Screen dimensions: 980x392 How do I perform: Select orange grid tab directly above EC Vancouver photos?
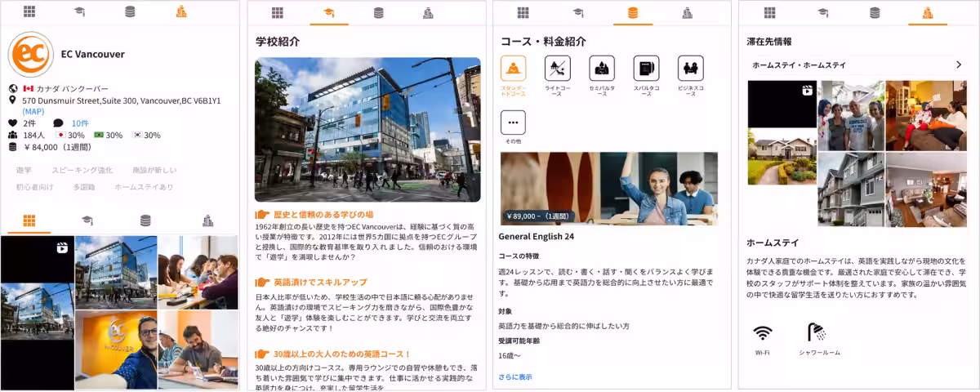pos(29,220)
